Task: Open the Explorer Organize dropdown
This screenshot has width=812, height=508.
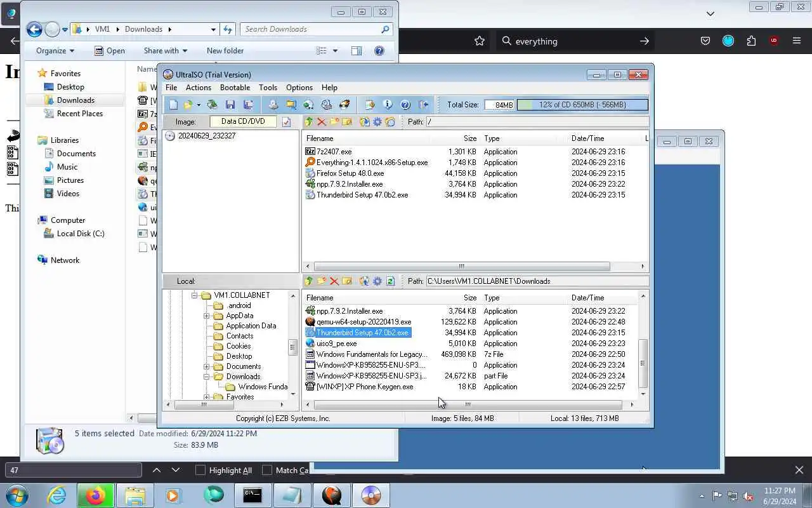Action: tap(55, 51)
